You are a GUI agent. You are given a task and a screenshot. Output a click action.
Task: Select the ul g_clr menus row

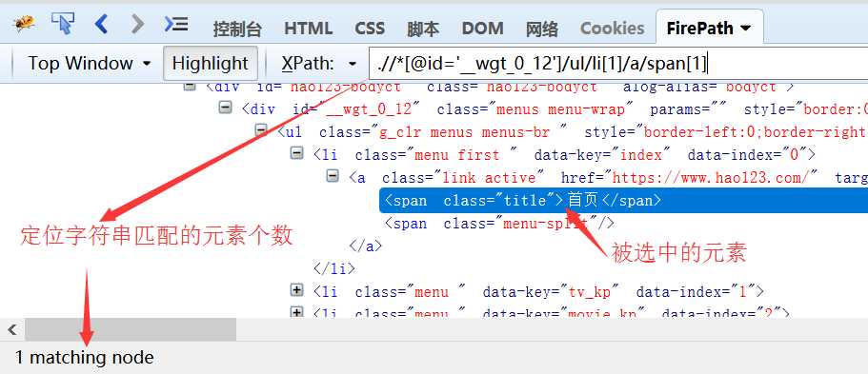[x=573, y=131]
